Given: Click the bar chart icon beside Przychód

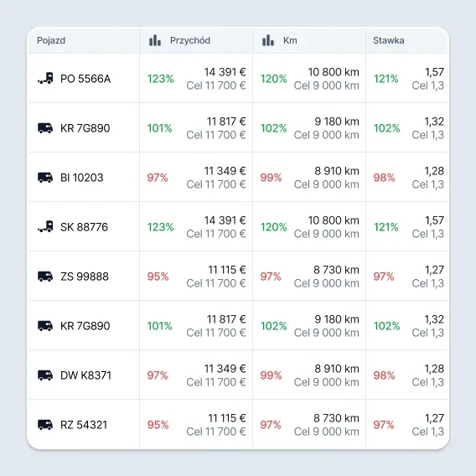Looking at the screenshot, I should point(155,40).
